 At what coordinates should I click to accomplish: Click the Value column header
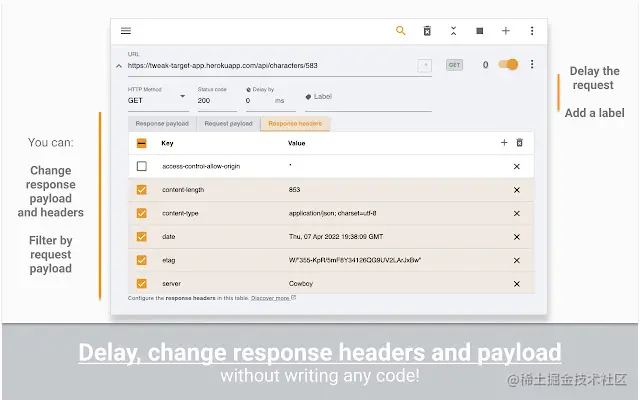tap(296, 143)
